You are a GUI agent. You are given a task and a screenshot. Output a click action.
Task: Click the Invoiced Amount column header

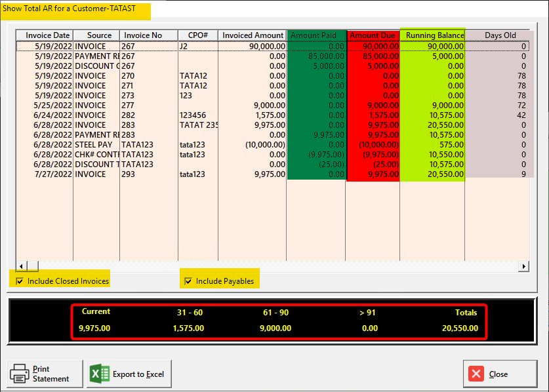coord(253,35)
